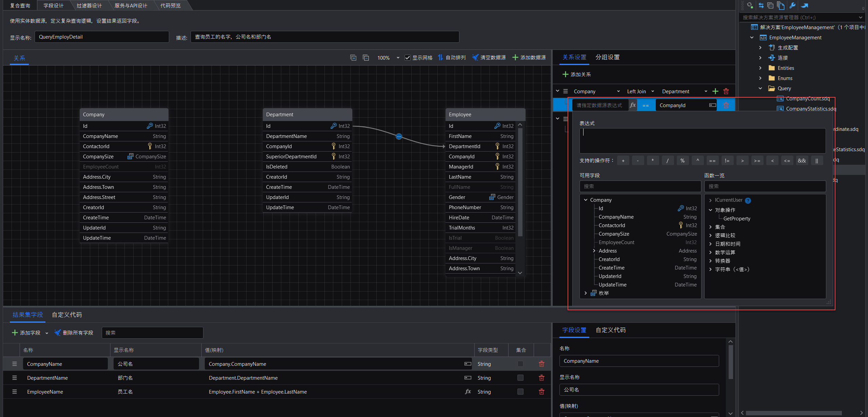The image size is (868, 417).
Task: Click the != operator button
Action: (x=727, y=161)
